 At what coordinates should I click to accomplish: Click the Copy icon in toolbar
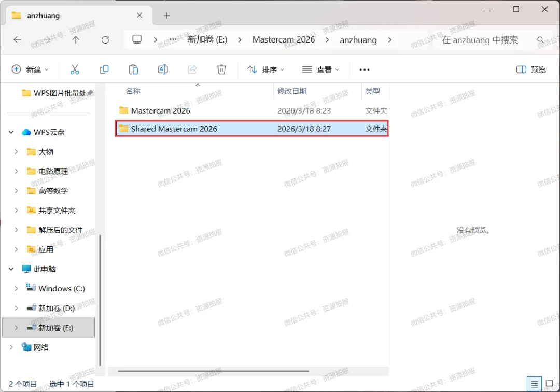pyautogui.click(x=104, y=69)
